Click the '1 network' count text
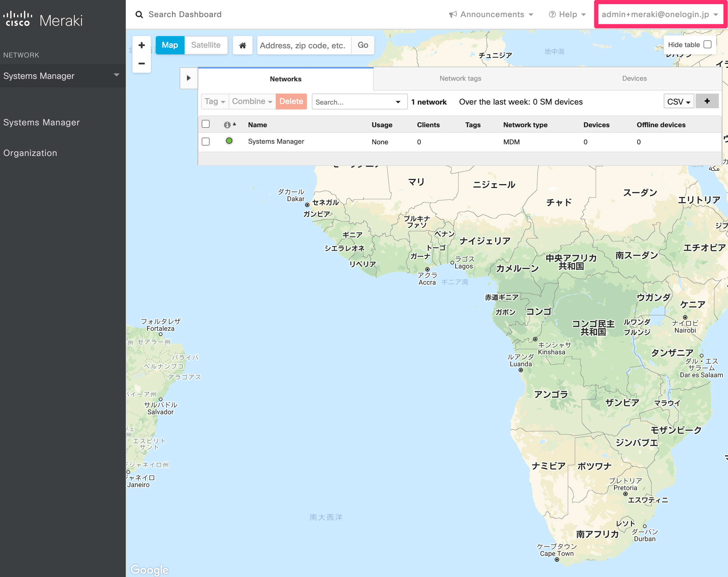Viewport: 728px width, 577px height. click(x=429, y=102)
